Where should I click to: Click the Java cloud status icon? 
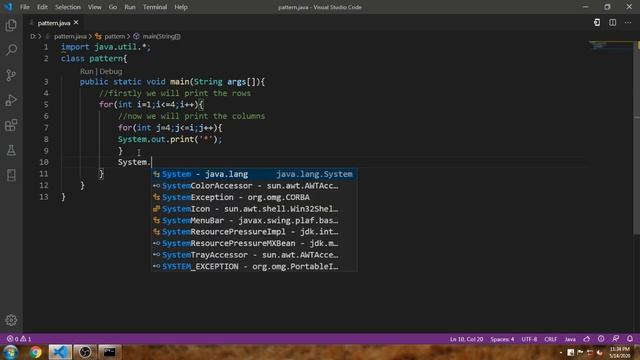[x=587, y=339]
